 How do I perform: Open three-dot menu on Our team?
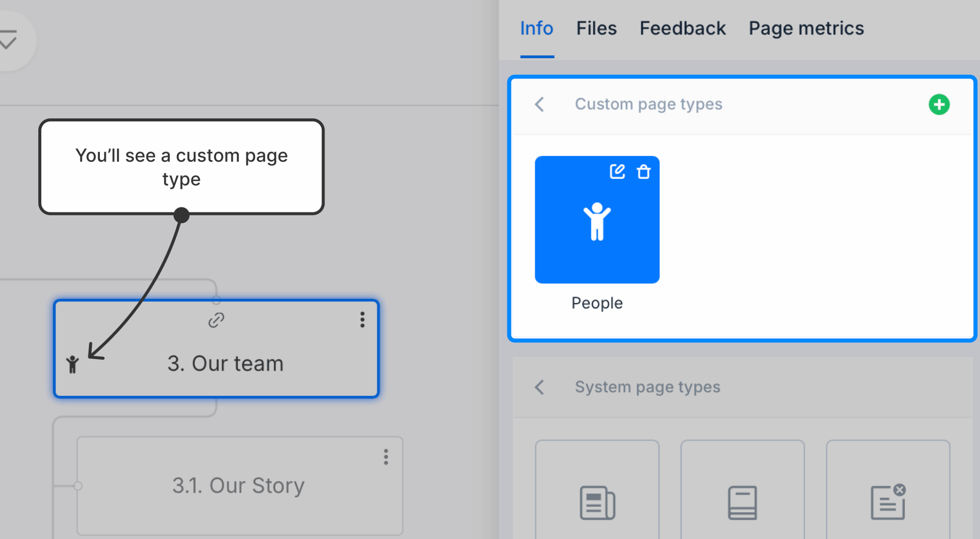coord(362,319)
